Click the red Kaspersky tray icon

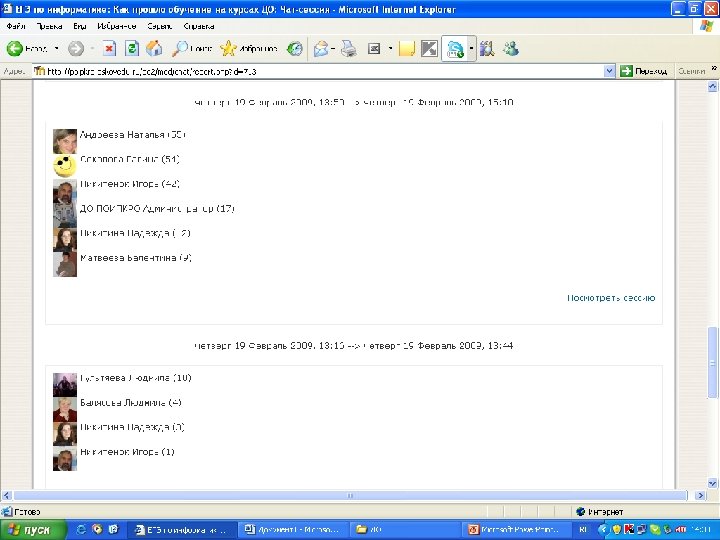click(629, 529)
